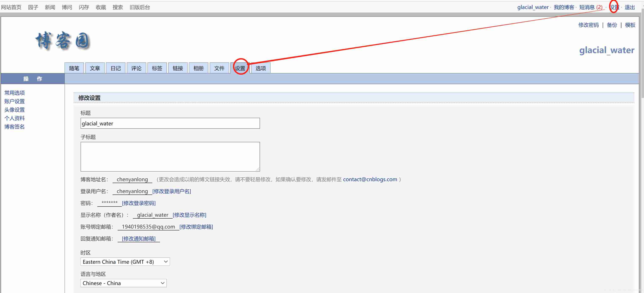This screenshot has height=293, width=644.
Task: Click 修改绑定邮箱 link
Action: 196,227
